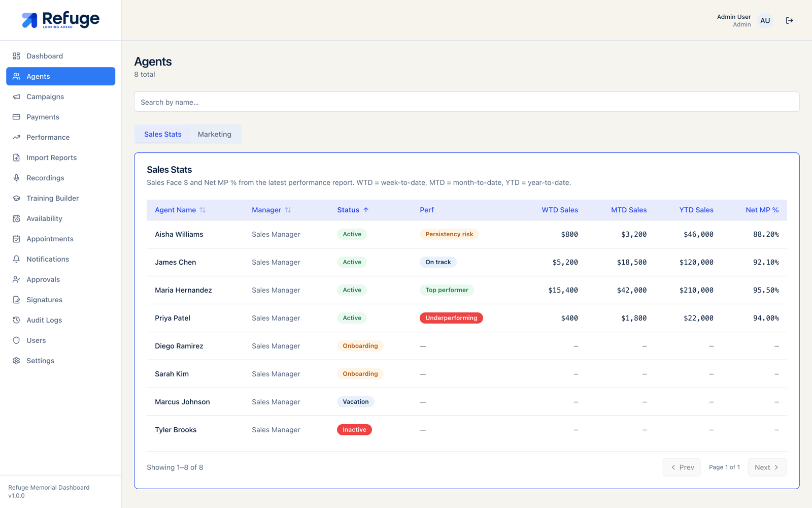Click the Inactive status badge for Tyler Brooks
812x508 pixels.
[x=354, y=430]
